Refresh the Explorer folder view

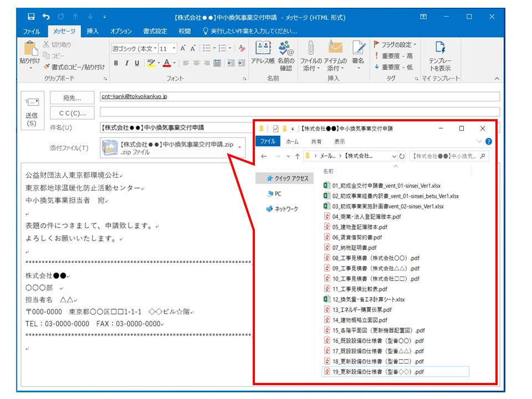click(402, 156)
